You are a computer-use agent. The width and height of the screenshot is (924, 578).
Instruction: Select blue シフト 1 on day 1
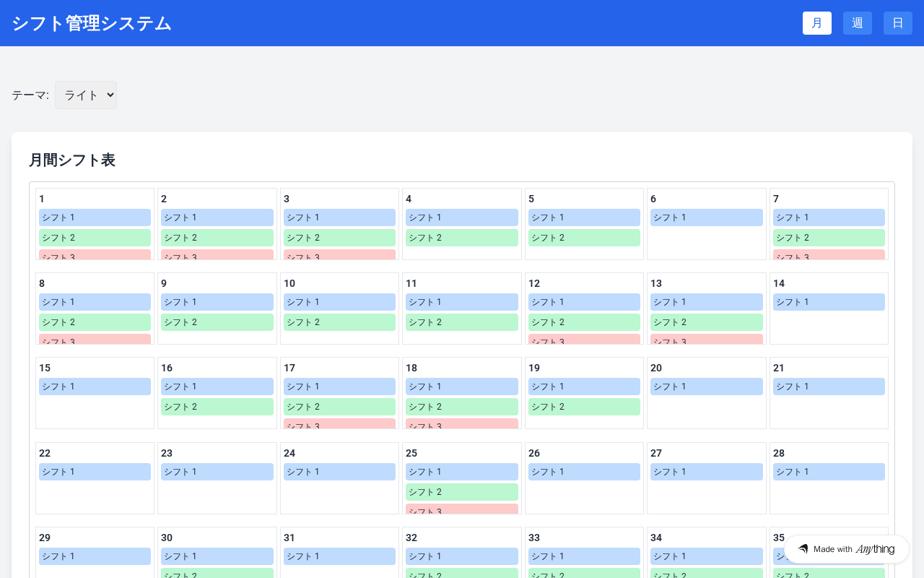pyautogui.click(x=95, y=217)
